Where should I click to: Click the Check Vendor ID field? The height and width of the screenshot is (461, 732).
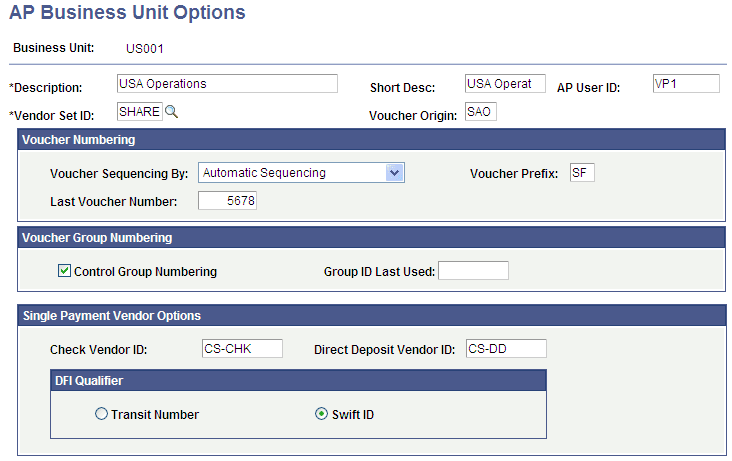click(241, 349)
